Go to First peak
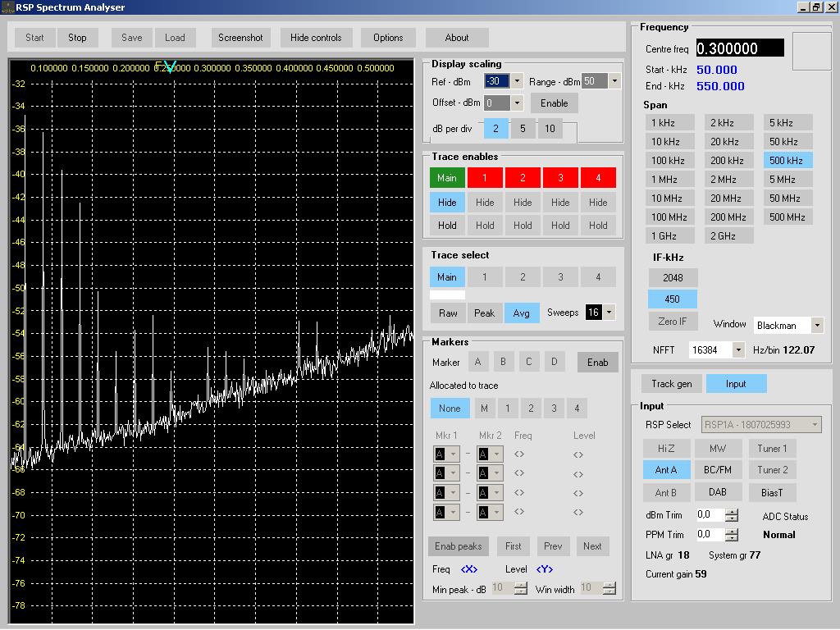The width and height of the screenshot is (840, 630). 514,546
